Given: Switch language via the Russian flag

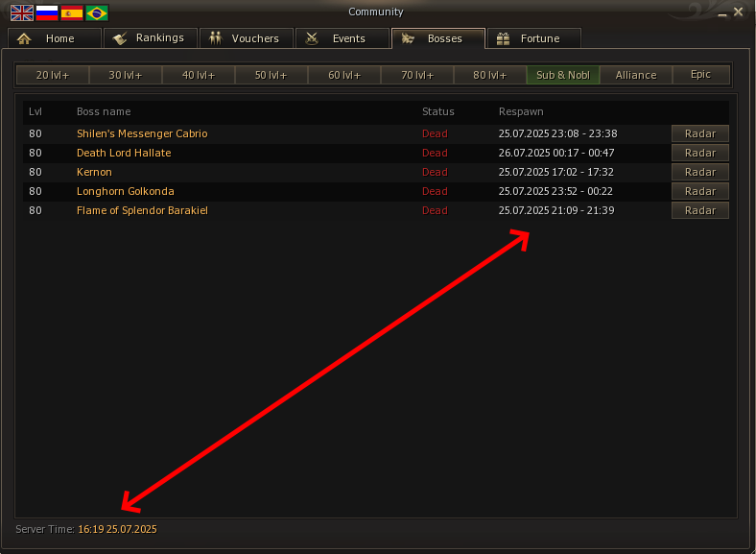Looking at the screenshot, I should 47,13.
